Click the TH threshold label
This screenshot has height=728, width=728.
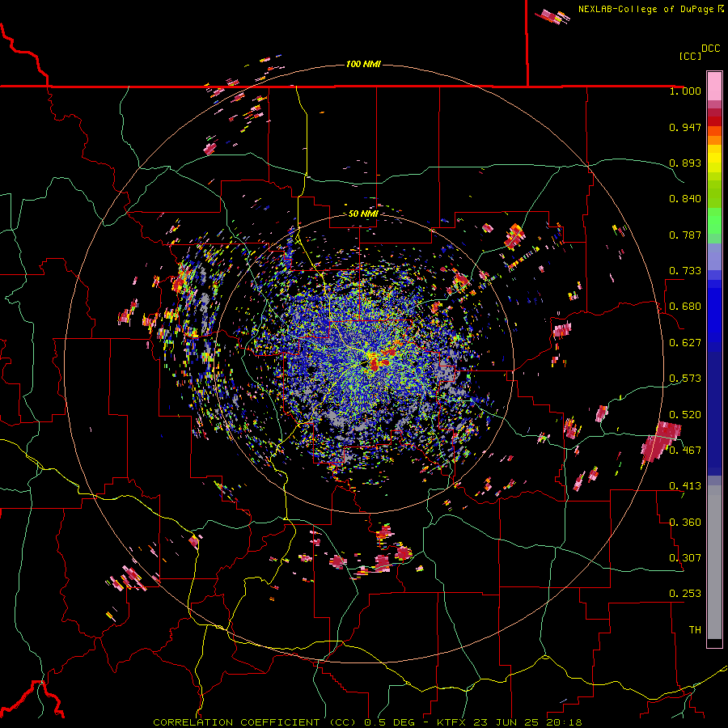click(x=695, y=630)
